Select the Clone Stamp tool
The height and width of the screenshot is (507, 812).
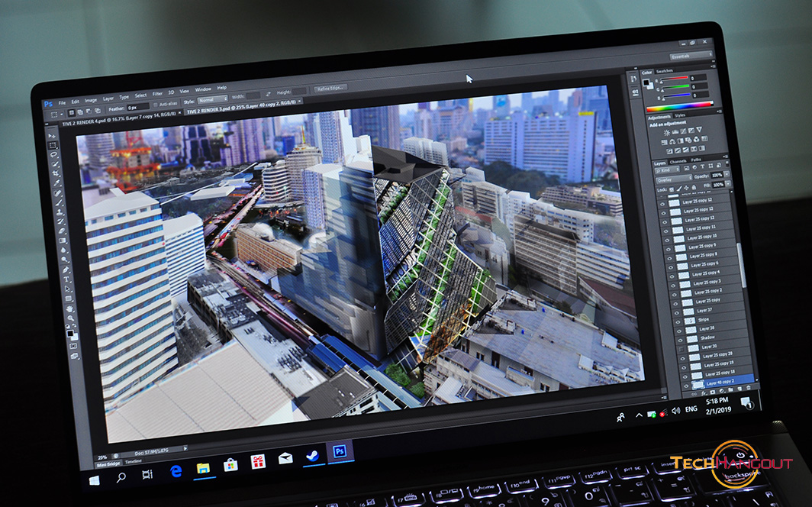[60, 212]
